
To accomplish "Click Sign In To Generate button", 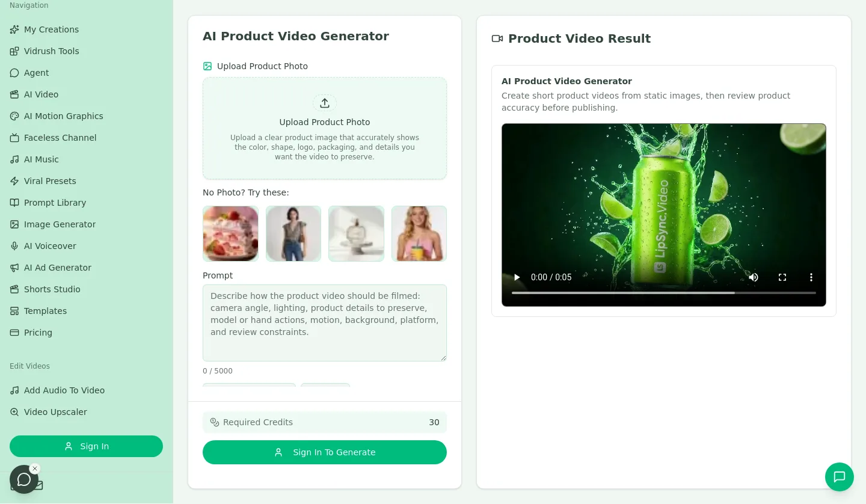I will point(325,452).
